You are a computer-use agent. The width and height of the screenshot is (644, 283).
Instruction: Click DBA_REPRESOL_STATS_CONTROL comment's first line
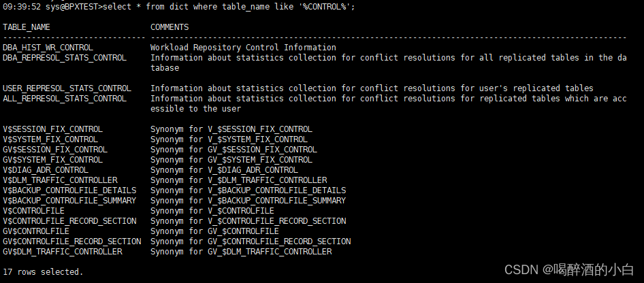[x=389, y=58]
